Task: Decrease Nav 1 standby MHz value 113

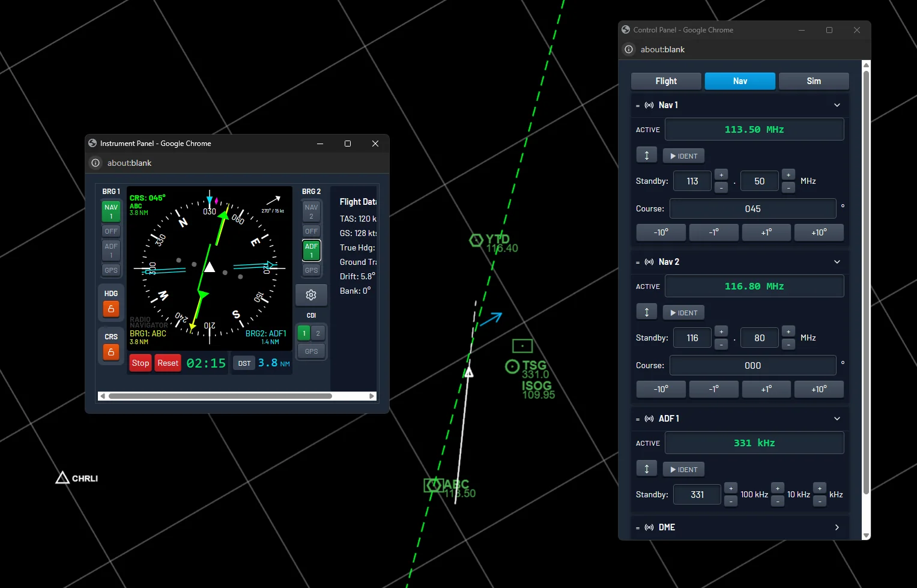Action: [721, 187]
